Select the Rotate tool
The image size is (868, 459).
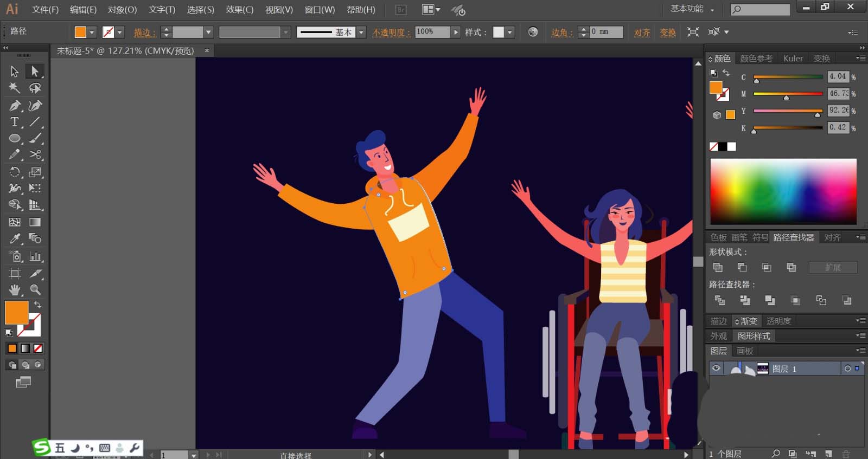click(15, 172)
